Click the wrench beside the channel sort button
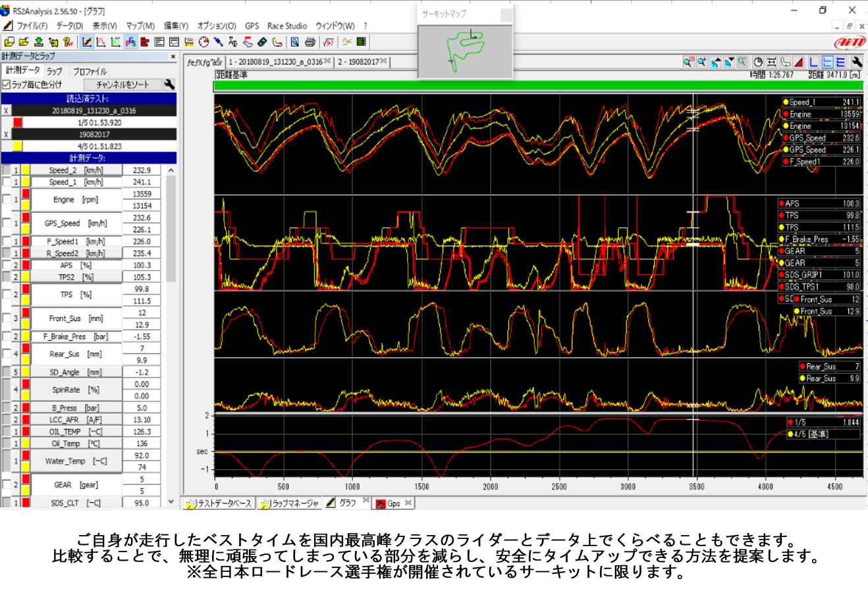Viewport: 868px width, 612px height. pyautogui.click(x=169, y=84)
